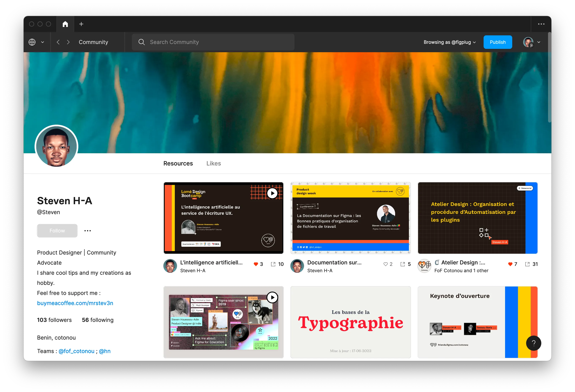575x392 pixels.
Task: Click the search magnifier icon
Action: pos(142,42)
